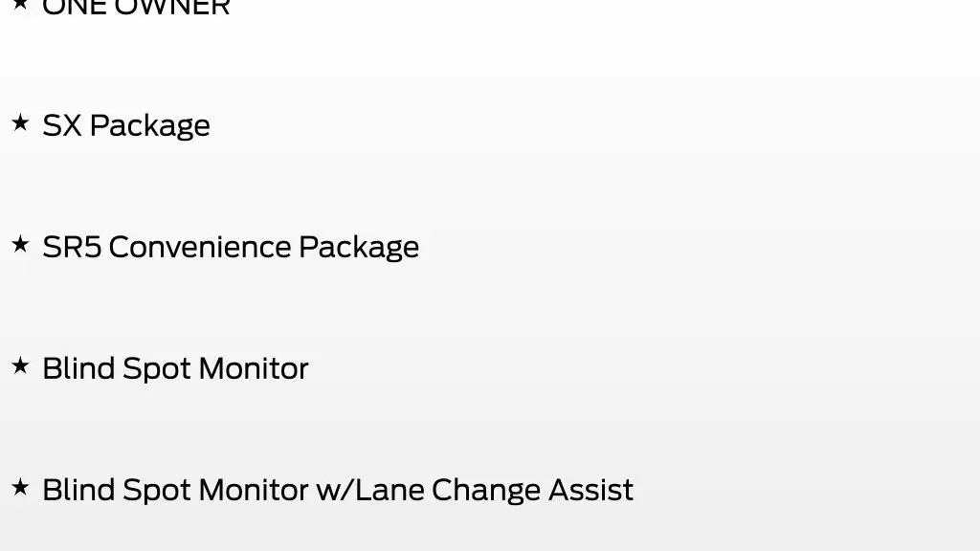
Task: Click the star icon next to SX Package
Action: pyautogui.click(x=20, y=122)
